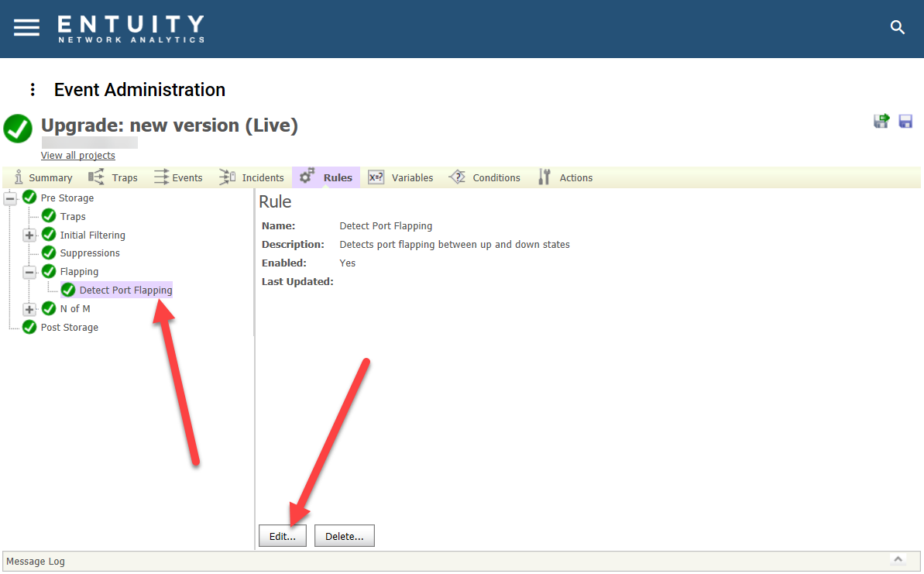The image size is (924, 574).
Task: Select the Flapping tree item
Action: point(79,272)
